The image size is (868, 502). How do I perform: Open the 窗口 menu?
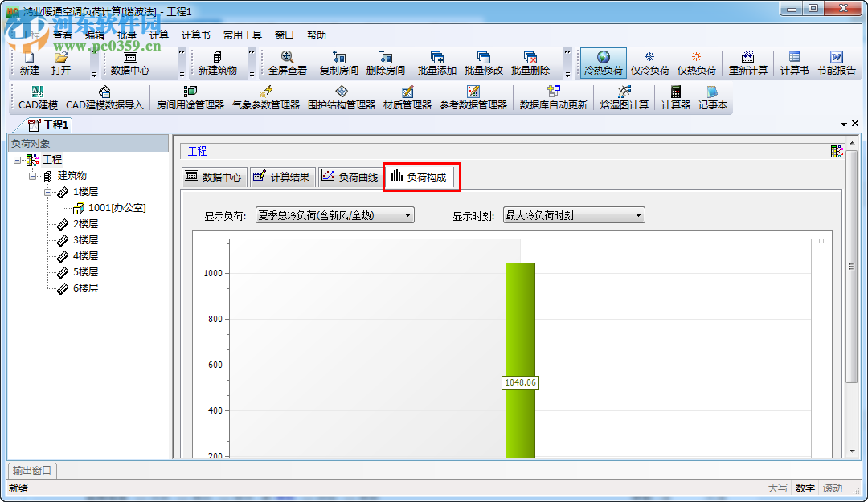point(284,35)
